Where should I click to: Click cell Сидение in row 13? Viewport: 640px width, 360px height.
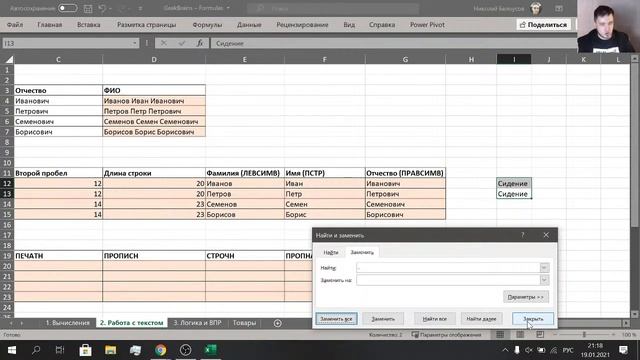[x=514, y=194]
